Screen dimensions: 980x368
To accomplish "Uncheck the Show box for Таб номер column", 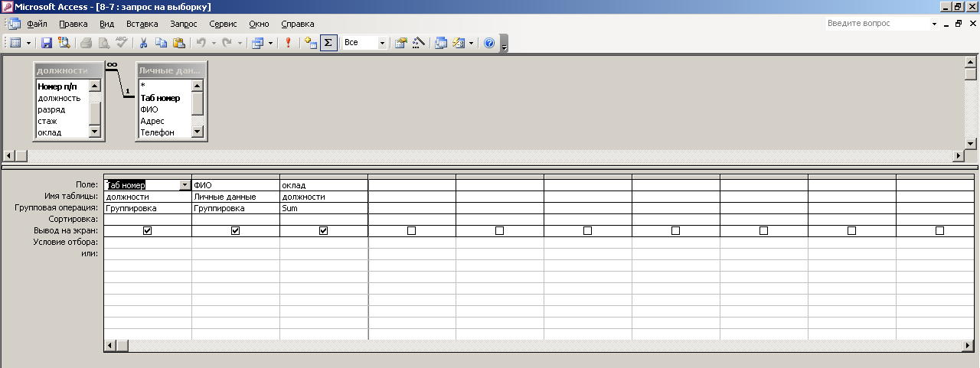I will [x=148, y=230].
